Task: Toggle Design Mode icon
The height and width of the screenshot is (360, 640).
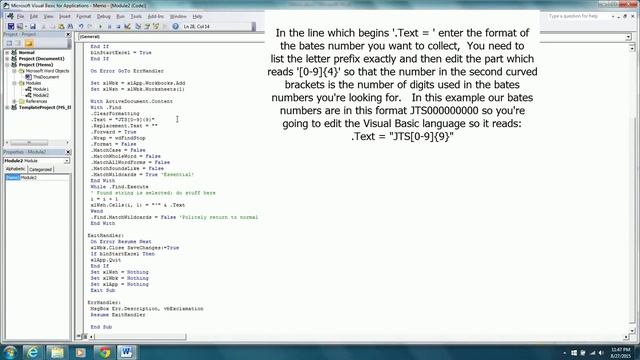Action: click(127, 26)
